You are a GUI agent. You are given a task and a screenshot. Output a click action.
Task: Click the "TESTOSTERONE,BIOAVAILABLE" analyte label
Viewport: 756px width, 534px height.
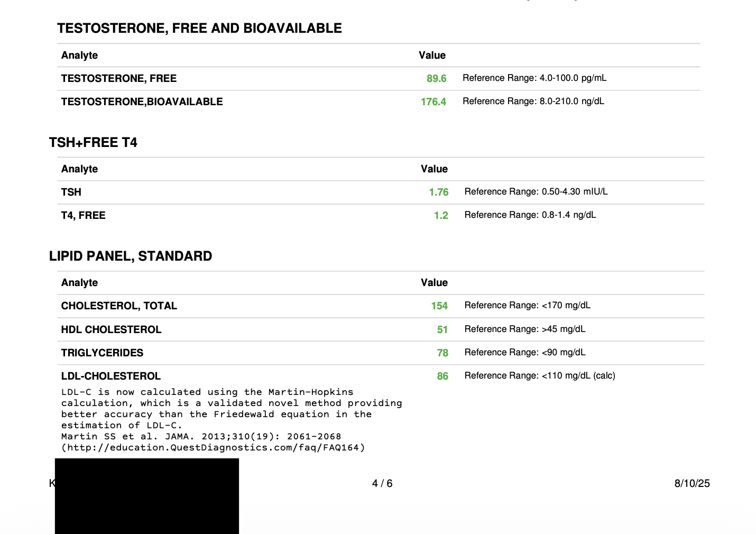(x=142, y=102)
